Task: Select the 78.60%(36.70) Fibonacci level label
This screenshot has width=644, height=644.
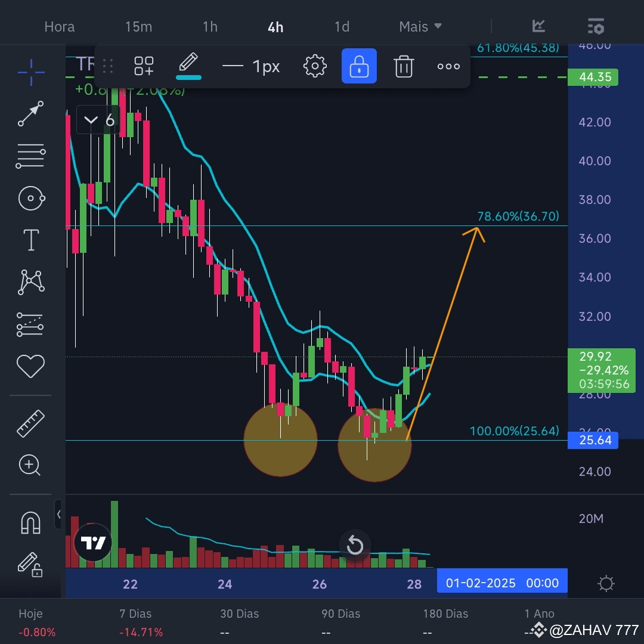Action: coord(518,216)
